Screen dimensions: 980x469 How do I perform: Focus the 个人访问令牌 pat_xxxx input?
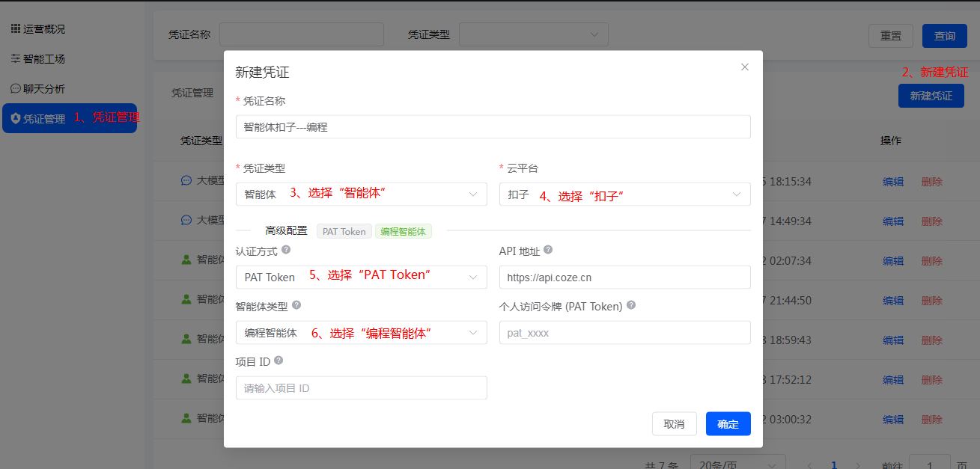624,333
